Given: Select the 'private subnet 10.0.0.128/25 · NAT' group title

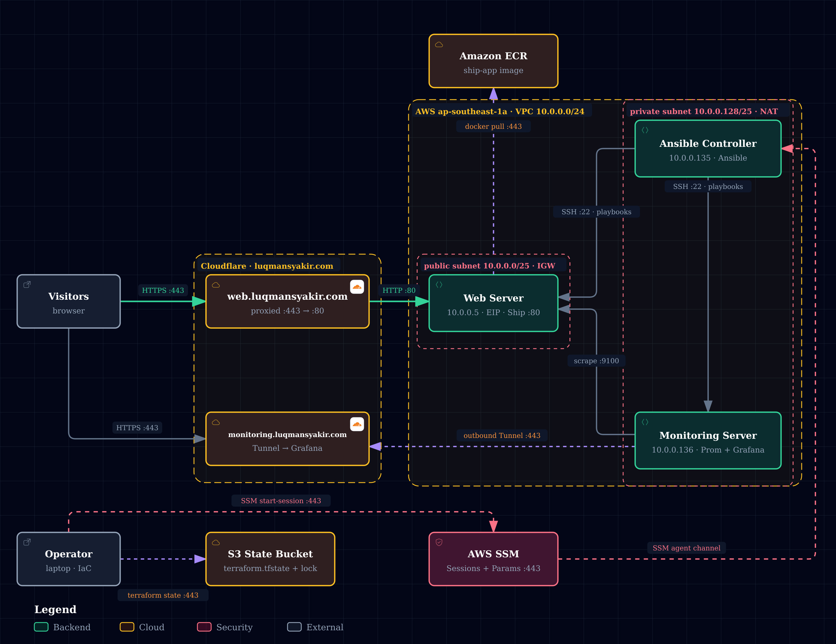Looking at the screenshot, I should pyautogui.click(x=704, y=111).
